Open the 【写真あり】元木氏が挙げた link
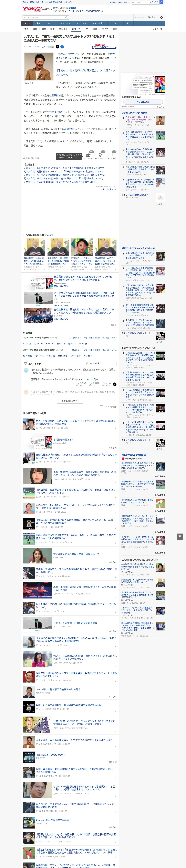 pyautogui.click(x=85, y=72)
